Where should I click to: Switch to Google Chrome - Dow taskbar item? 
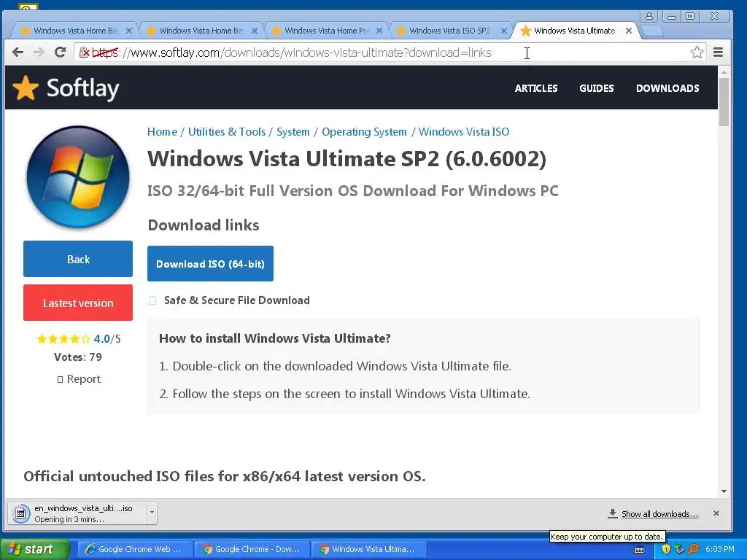(252, 549)
